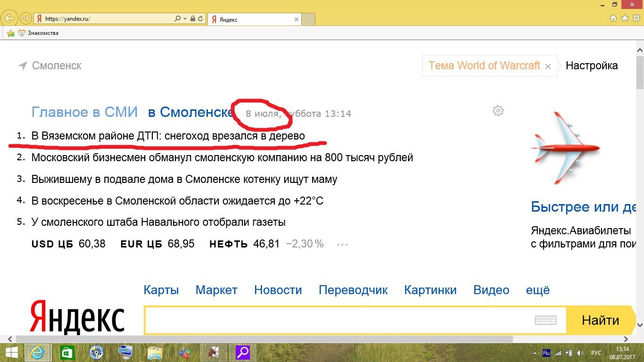Dismiss the World of Warcraft theme suggestion
This screenshot has height=362, width=644.
click(x=548, y=66)
